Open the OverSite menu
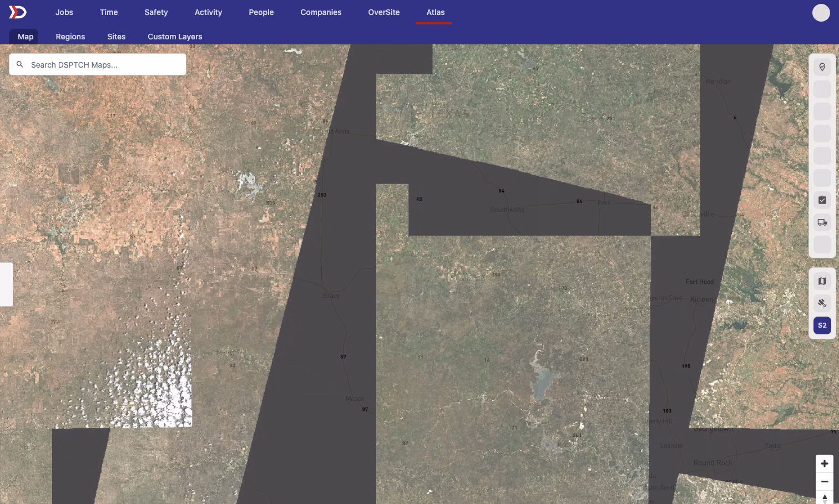 (384, 12)
